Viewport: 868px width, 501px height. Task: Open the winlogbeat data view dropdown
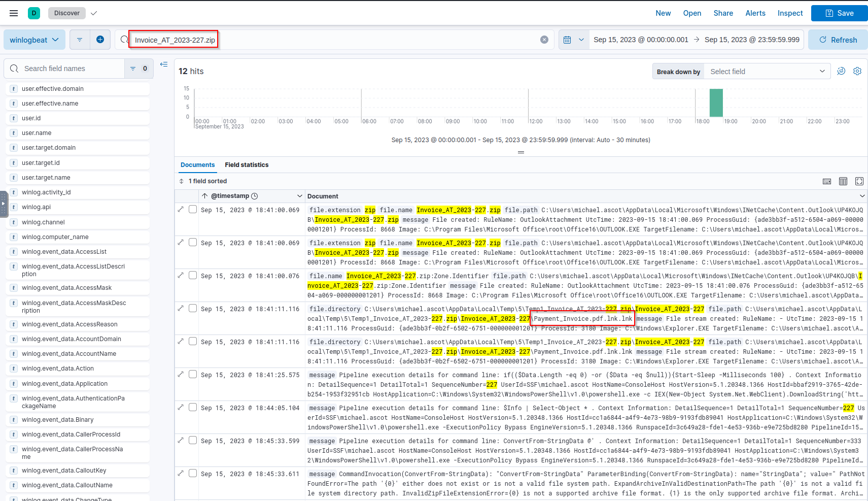point(34,40)
